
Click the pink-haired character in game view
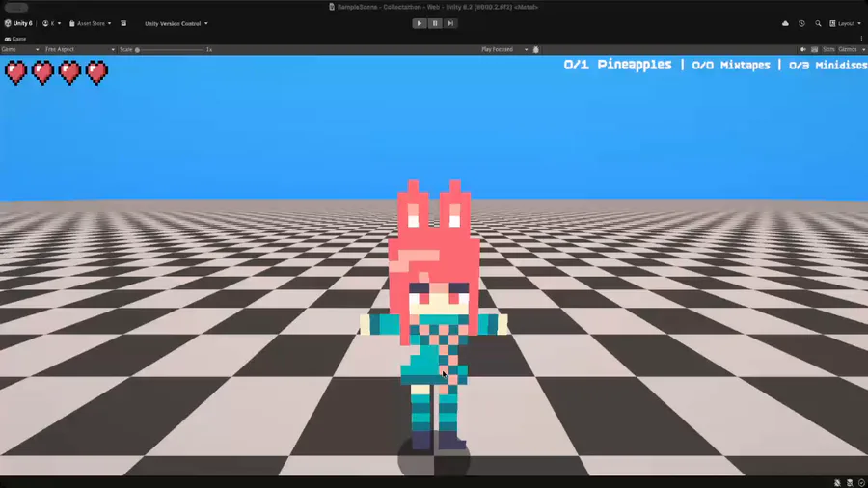click(434, 315)
